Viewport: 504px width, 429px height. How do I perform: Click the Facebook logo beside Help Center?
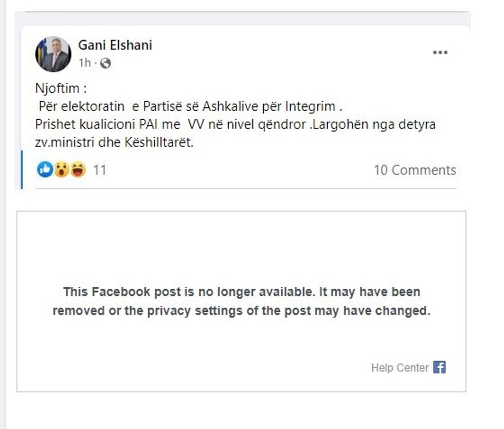click(439, 367)
